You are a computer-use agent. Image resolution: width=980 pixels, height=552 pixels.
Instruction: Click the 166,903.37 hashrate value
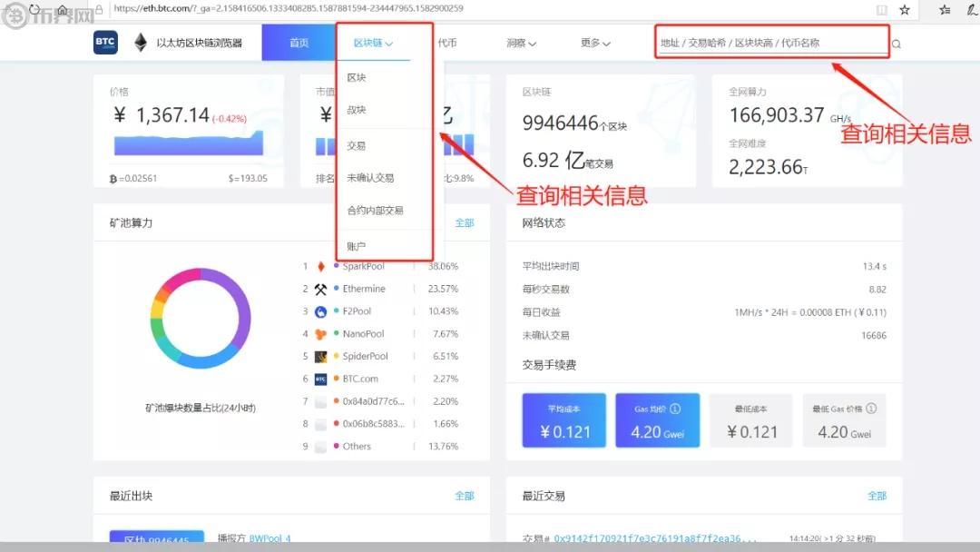point(776,115)
